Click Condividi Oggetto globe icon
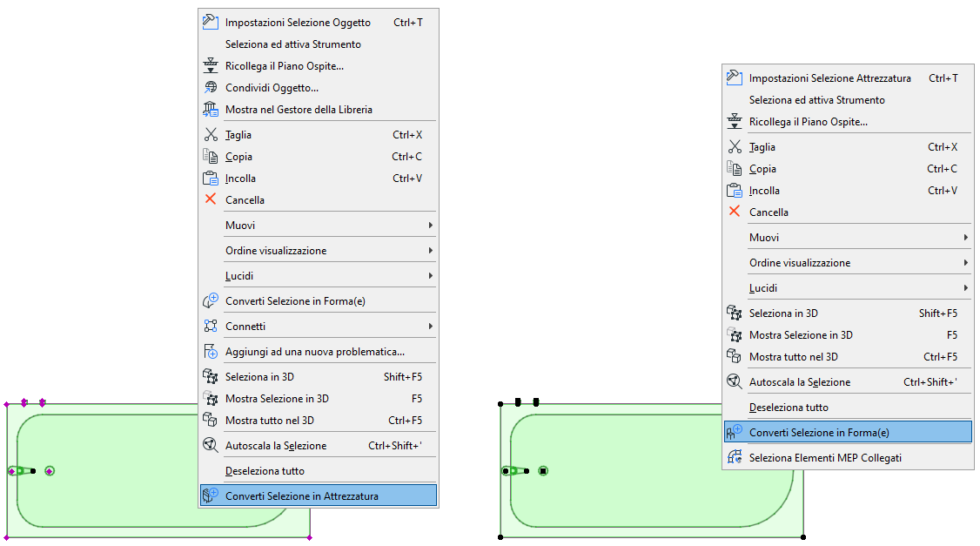Viewport: 980px width, 546px height. tap(210, 88)
